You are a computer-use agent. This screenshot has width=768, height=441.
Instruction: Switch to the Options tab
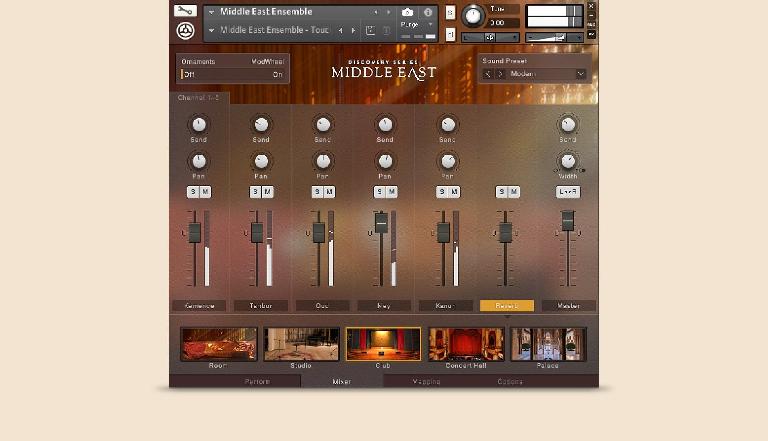click(510, 381)
